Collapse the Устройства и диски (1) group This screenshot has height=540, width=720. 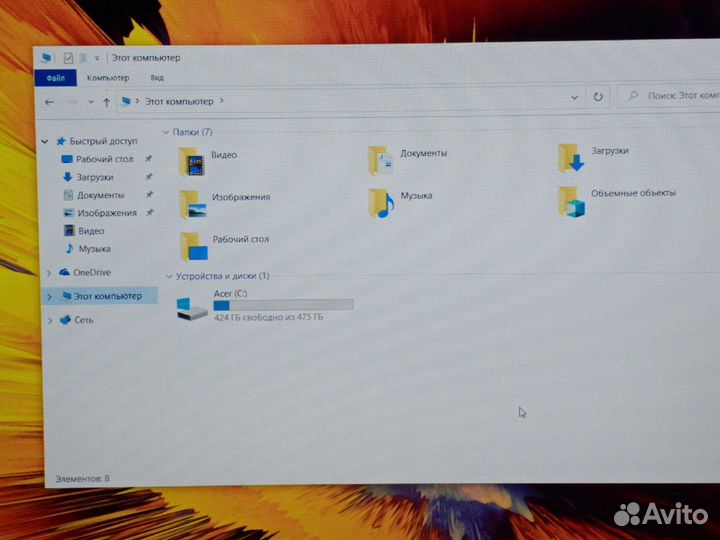[169, 276]
